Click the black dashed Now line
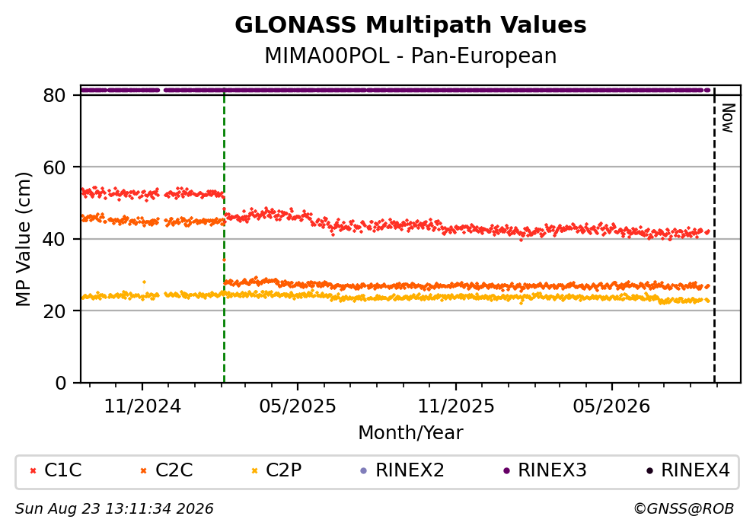The image size is (756, 532). [x=714, y=236]
